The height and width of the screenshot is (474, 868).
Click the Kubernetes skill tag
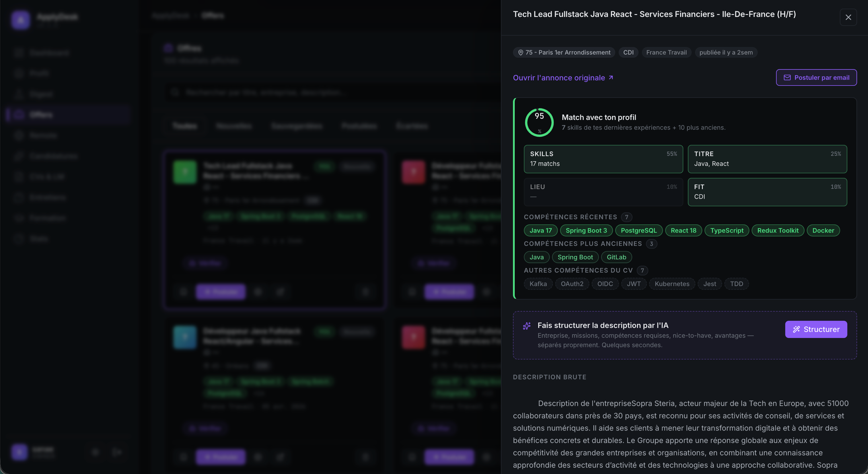pos(672,284)
